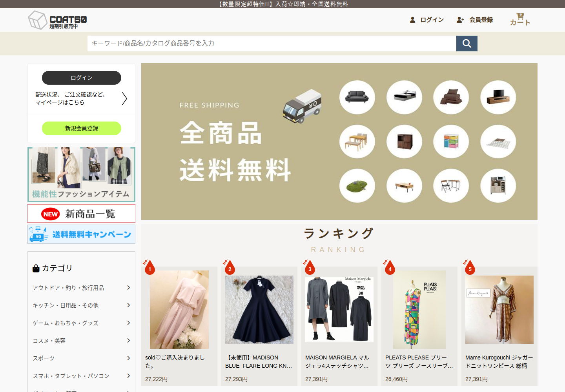
Task: Open the コスメ・美容 category
Action: [49, 341]
